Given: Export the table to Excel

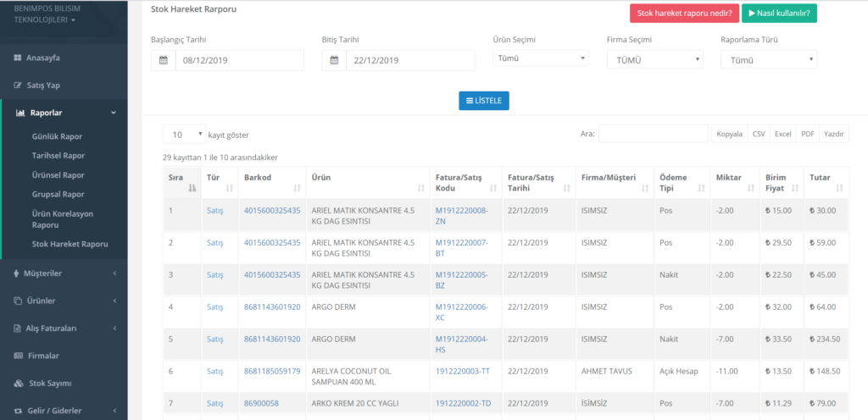Looking at the screenshot, I should tap(782, 134).
